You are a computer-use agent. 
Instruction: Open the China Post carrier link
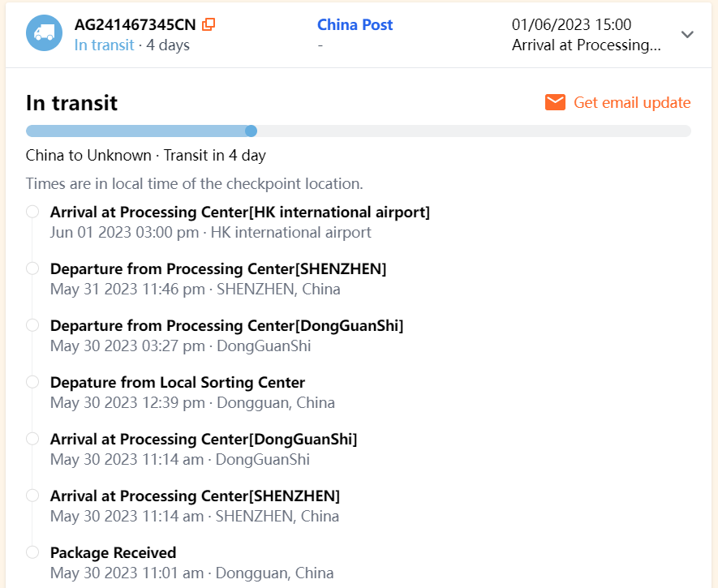pyautogui.click(x=355, y=24)
